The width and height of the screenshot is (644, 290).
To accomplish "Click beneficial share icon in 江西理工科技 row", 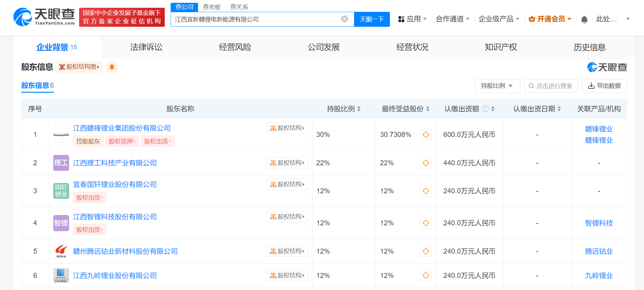I will click(x=426, y=163).
